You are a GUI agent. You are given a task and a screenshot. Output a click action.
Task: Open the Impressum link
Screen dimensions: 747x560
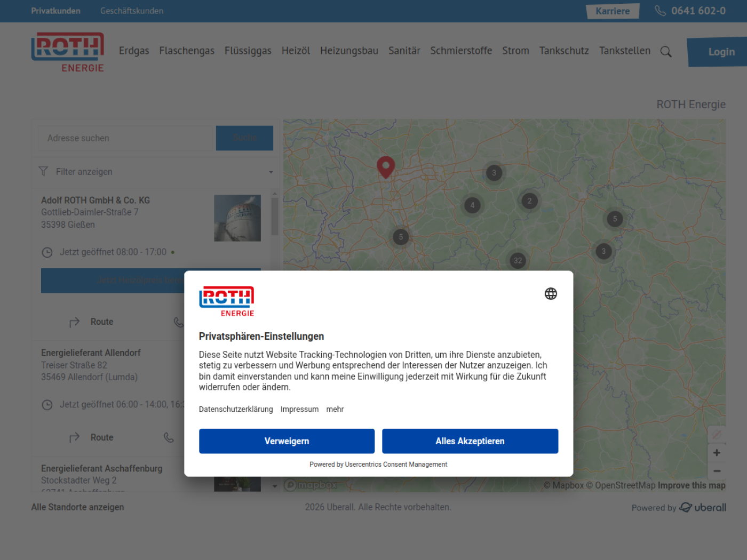point(299,409)
